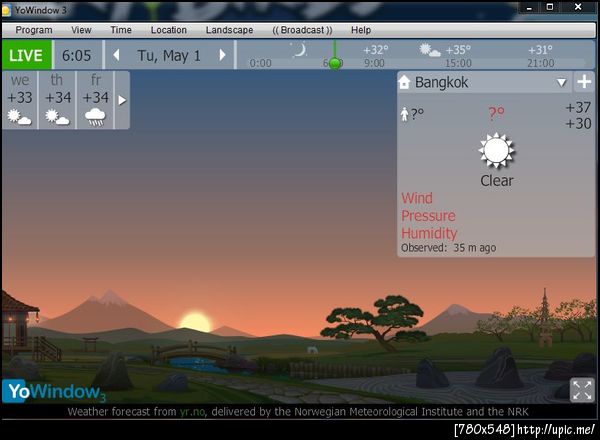Click Thursday's partly cloudy weather icon
Screen dimensions: 600x440
tap(57, 117)
